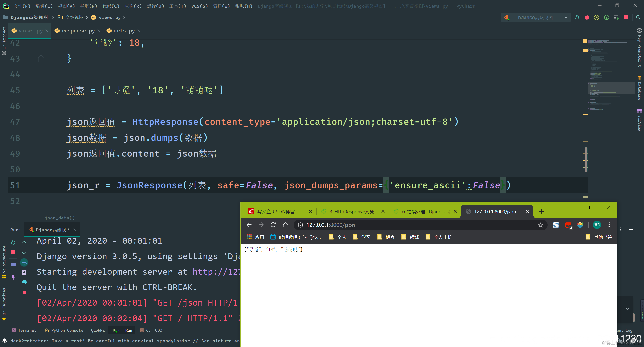This screenshot has width=644, height=347.
Task: Switch to 4-HttpResponse对象 Chrome tab
Action: pyautogui.click(x=352, y=212)
